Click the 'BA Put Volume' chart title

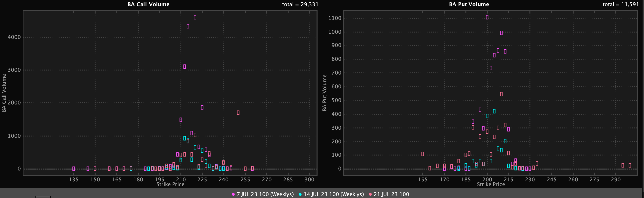469,4
